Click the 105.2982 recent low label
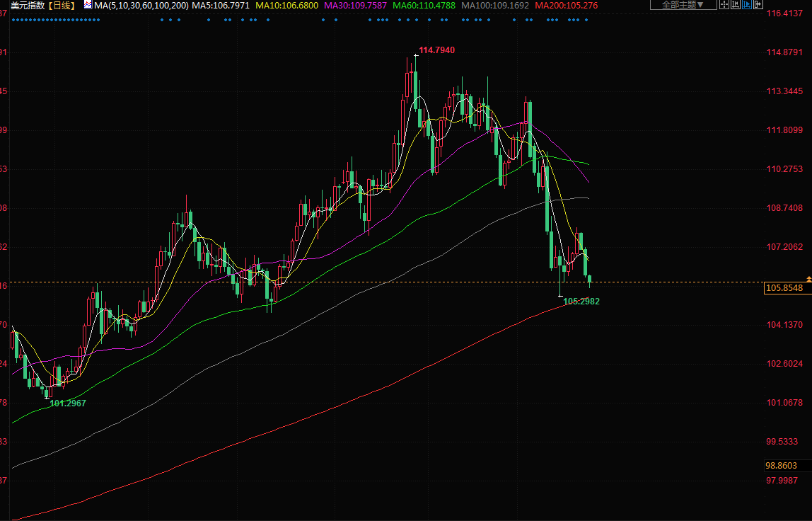Screen dimensions: 812x521 [581, 302]
